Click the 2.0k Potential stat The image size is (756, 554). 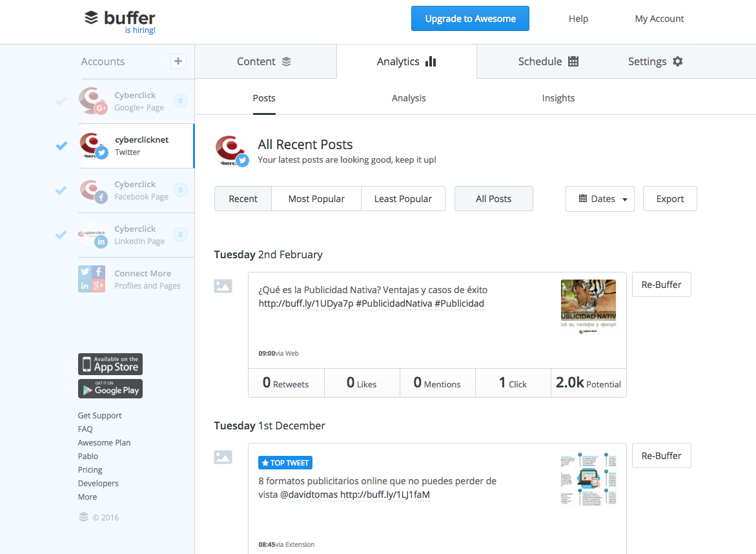click(589, 383)
